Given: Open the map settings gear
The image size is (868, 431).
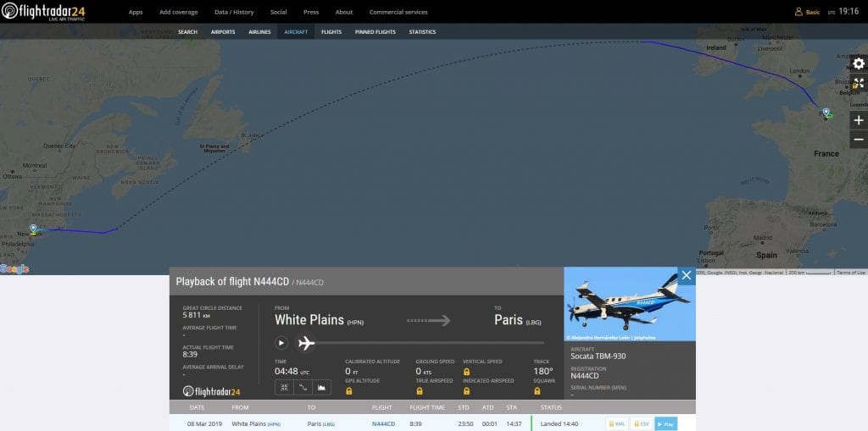Looking at the screenshot, I should 859,64.
